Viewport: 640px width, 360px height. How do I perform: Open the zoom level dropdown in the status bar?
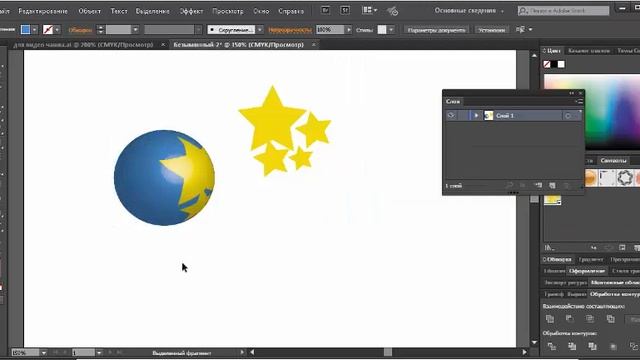point(44,353)
